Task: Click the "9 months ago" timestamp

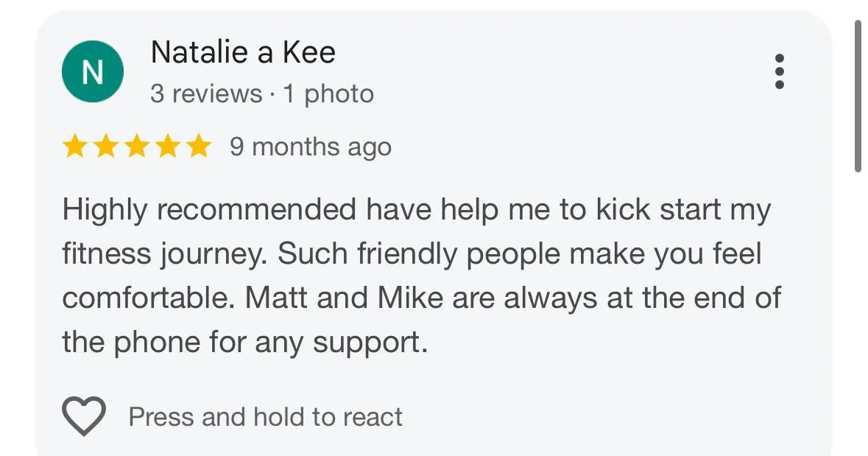Action: pyautogui.click(x=310, y=147)
